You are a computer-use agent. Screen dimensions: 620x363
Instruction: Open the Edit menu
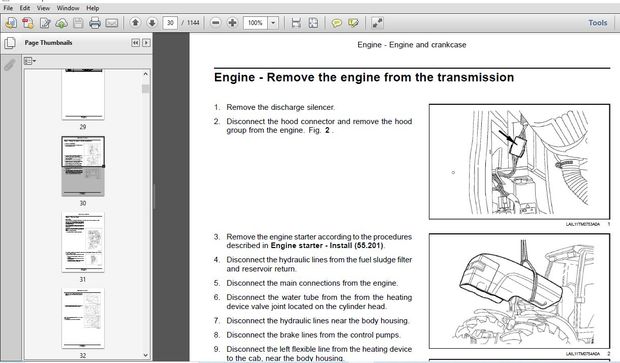25,8
